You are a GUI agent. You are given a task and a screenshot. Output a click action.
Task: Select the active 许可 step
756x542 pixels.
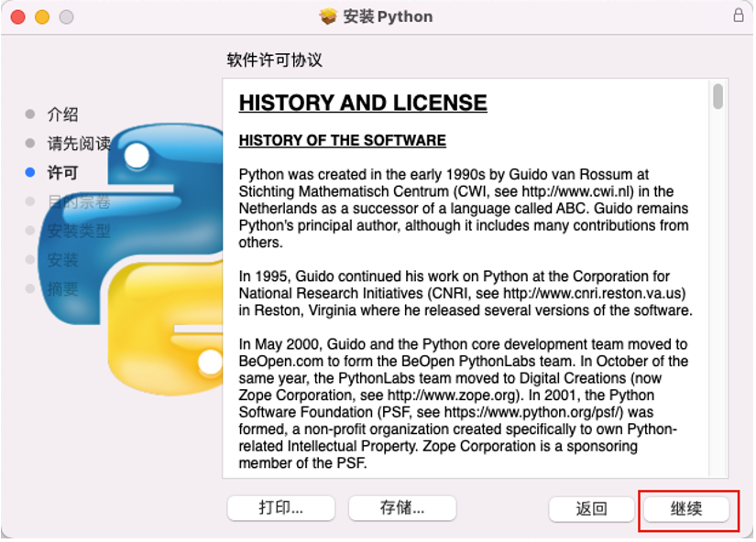point(62,173)
